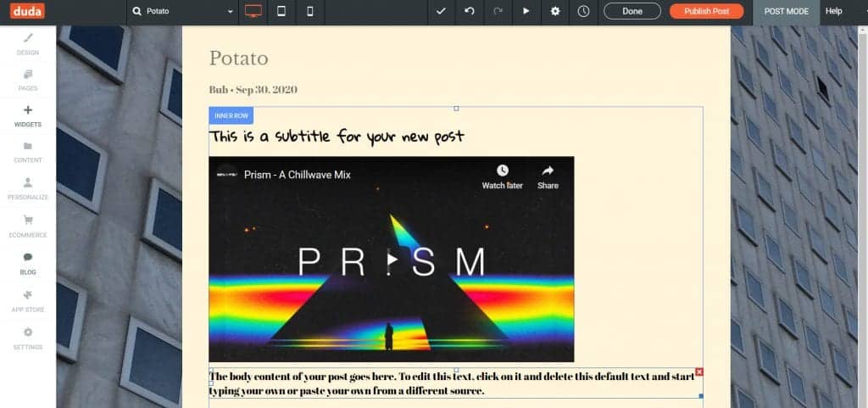
Task: Select the POST MODE tab
Action: click(786, 11)
